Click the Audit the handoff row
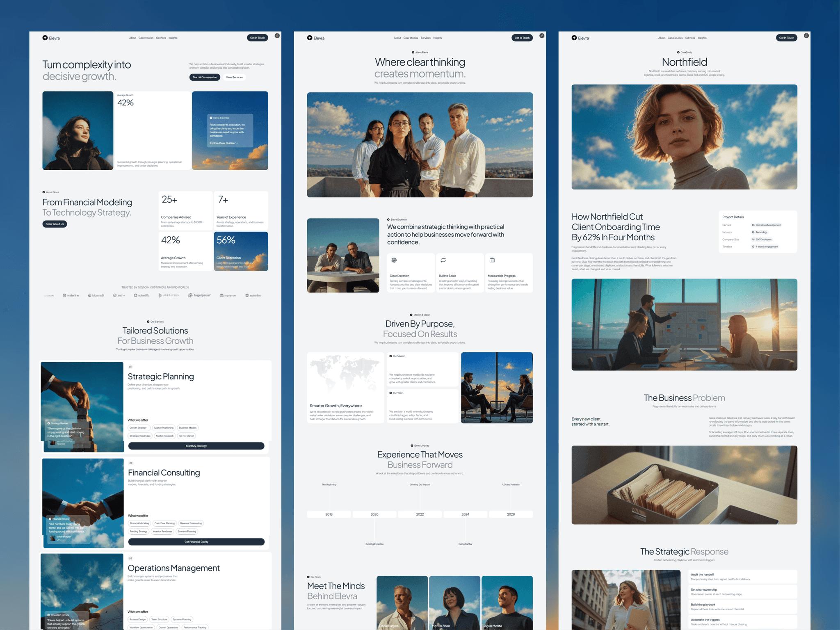 pyautogui.click(x=742, y=577)
